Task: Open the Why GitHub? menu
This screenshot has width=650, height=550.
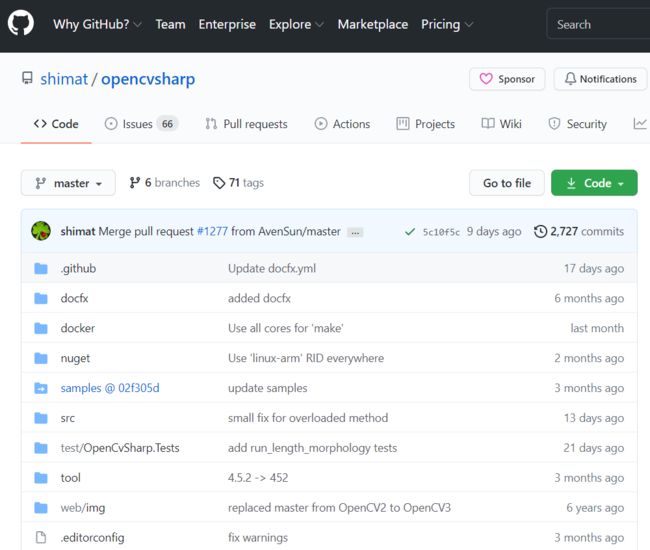Action: [97, 24]
